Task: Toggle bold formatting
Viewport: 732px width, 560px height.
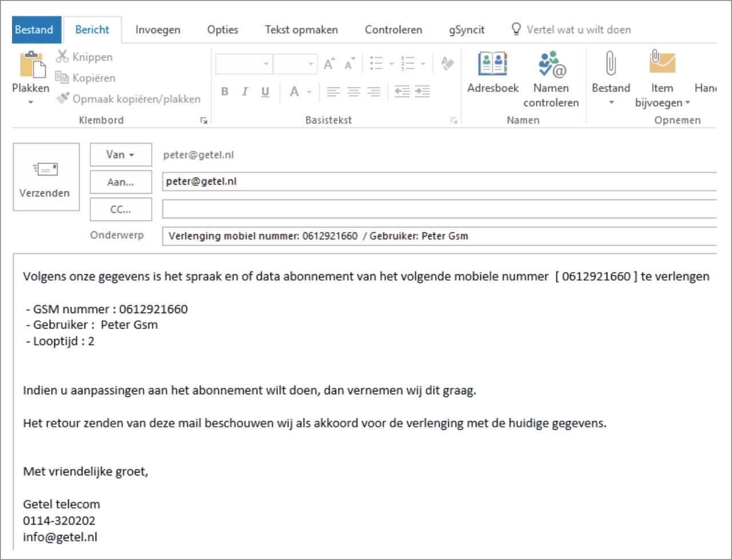Action: coord(225,92)
